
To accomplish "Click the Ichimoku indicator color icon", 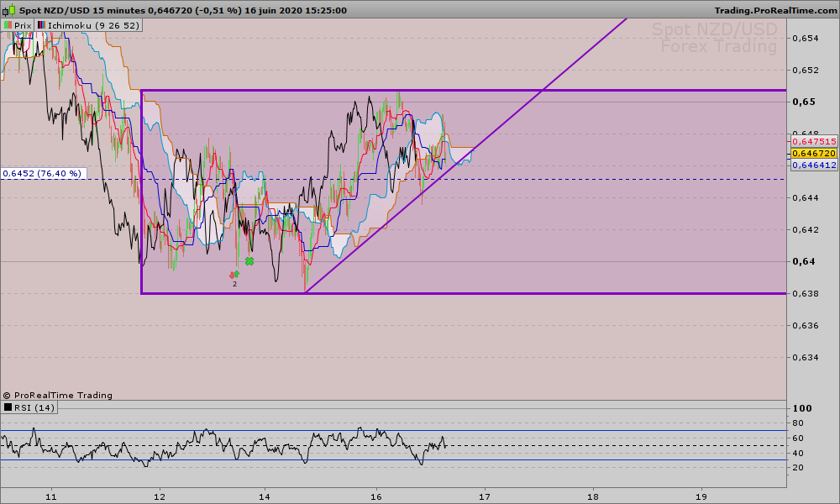I will pos(42,26).
